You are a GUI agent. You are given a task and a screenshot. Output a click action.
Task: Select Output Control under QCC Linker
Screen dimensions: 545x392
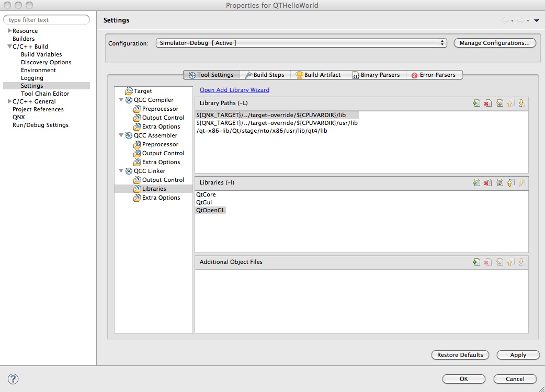click(159, 180)
